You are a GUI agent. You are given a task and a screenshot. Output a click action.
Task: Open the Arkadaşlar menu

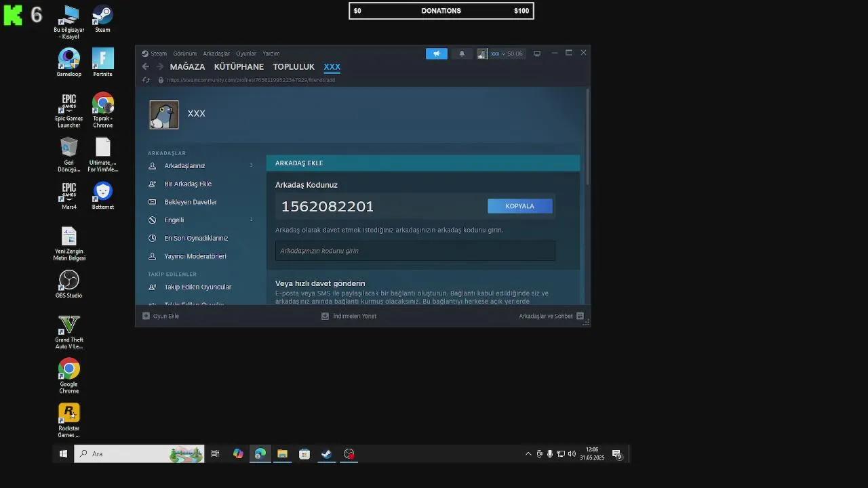(x=216, y=54)
